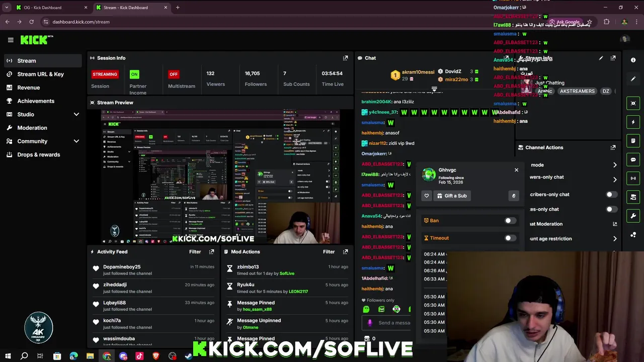Click the broadcast signal icon in right sidebar
644x362 pixels.
pyautogui.click(x=633, y=178)
